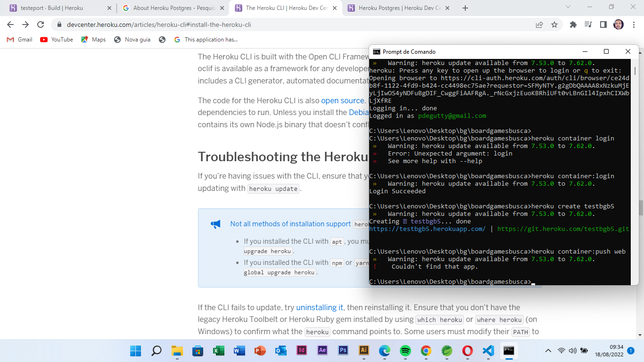Open Microsoft Store from taskbar
This screenshot has height=362, width=644.
tap(198, 351)
